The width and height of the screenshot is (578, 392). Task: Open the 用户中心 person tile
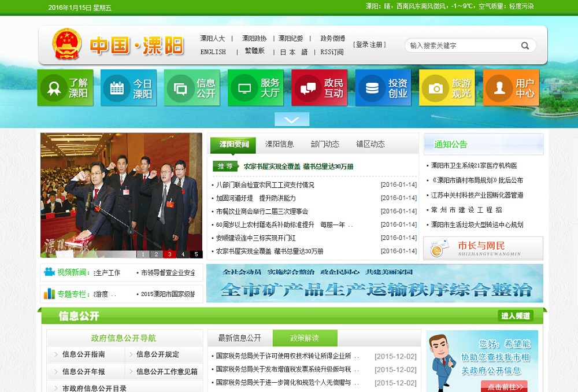click(511, 88)
